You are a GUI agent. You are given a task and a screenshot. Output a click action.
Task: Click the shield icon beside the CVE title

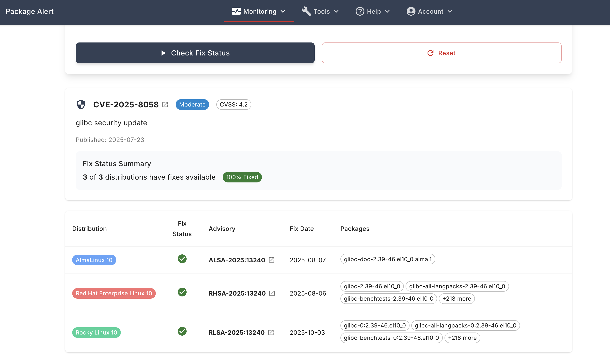click(x=81, y=105)
